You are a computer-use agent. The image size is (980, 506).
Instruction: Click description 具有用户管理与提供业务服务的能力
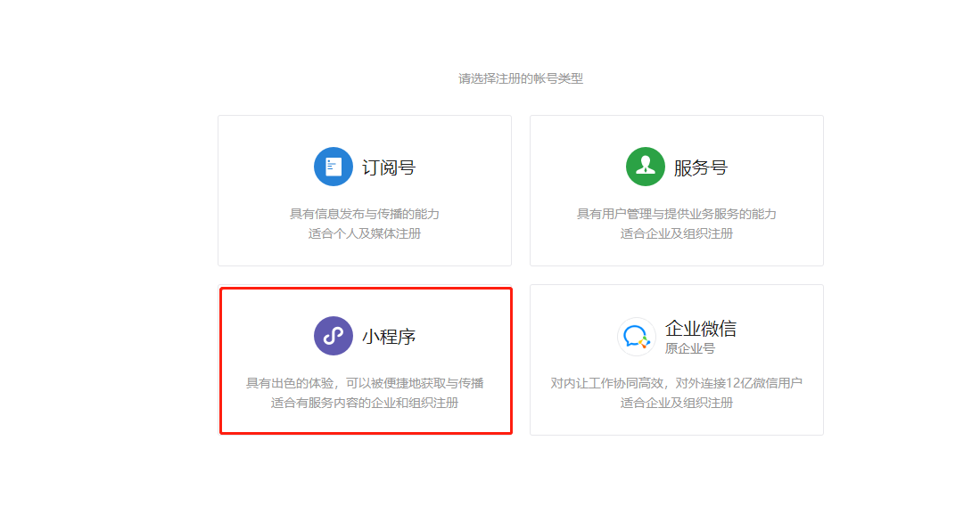676,214
